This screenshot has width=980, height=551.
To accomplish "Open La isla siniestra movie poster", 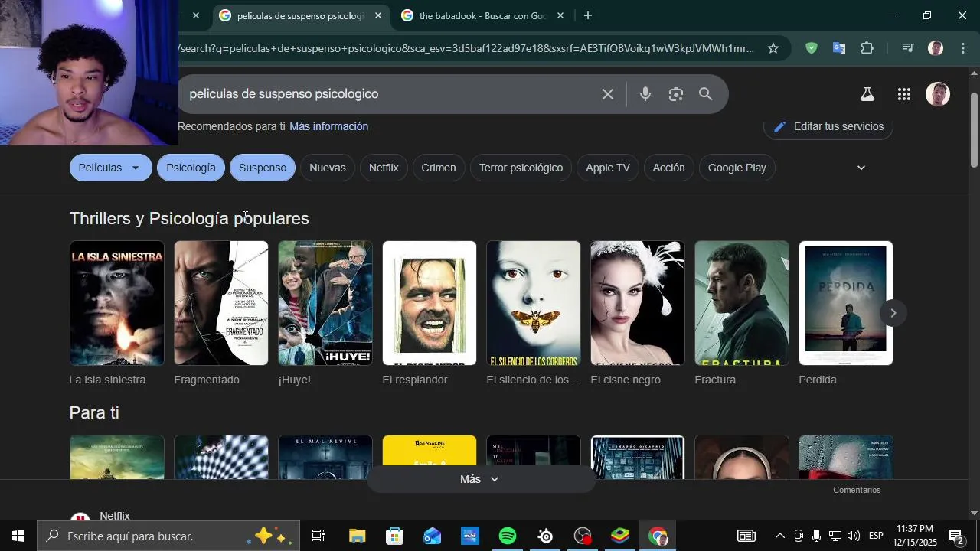I will click(x=117, y=303).
